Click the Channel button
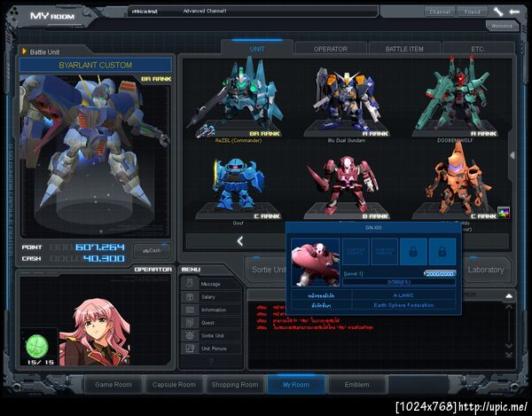This screenshot has width=532, height=416. click(x=440, y=12)
